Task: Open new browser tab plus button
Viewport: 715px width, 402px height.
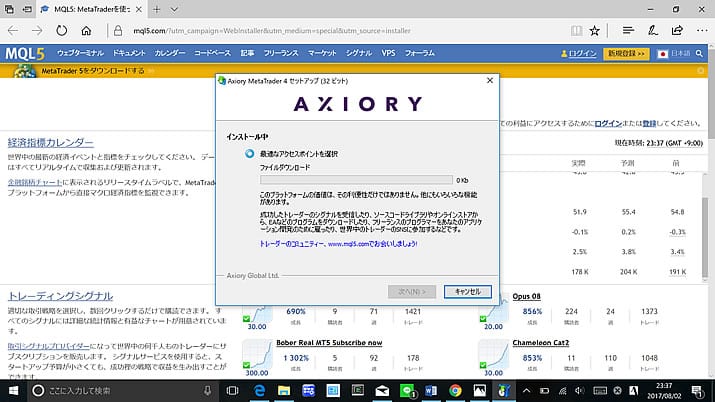Action: point(156,9)
